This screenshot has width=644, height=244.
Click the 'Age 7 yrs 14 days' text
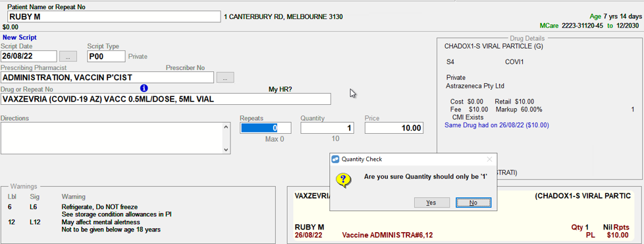click(616, 17)
